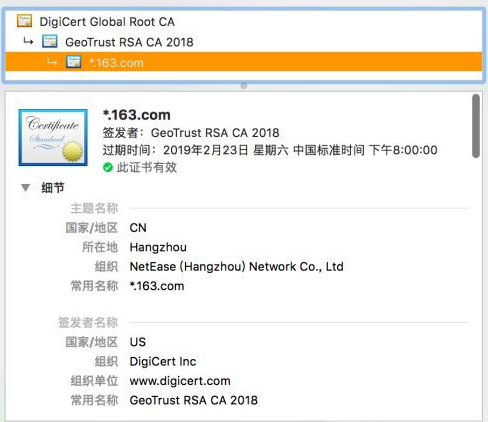The image size is (488, 422).
Task: Click the 签发者: GeoTrust RSA CA 2018 line
Action: [x=191, y=133]
